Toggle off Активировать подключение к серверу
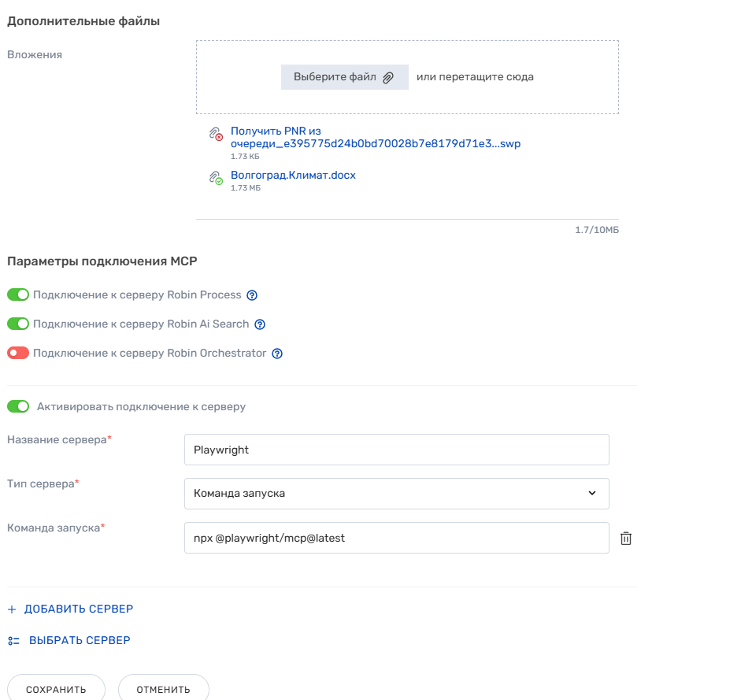This screenshot has width=741, height=700. (18, 407)
